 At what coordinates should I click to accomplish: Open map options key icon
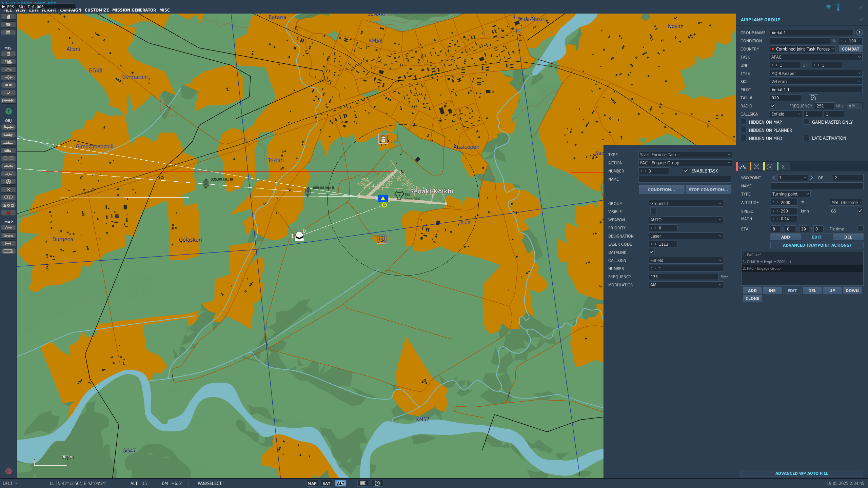(x=8, y=228)
